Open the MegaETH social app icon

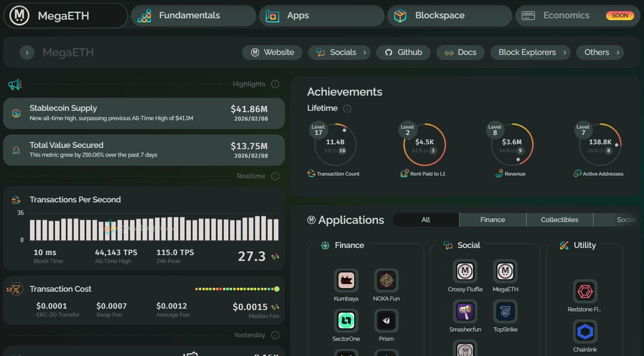[x=506, y=272]
